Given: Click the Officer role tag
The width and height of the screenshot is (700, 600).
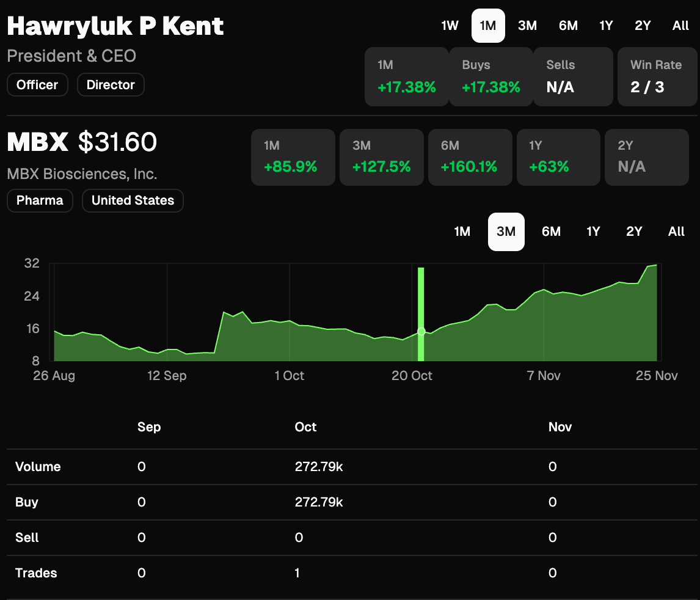Looking at the screenshot, I should point(37,85).
